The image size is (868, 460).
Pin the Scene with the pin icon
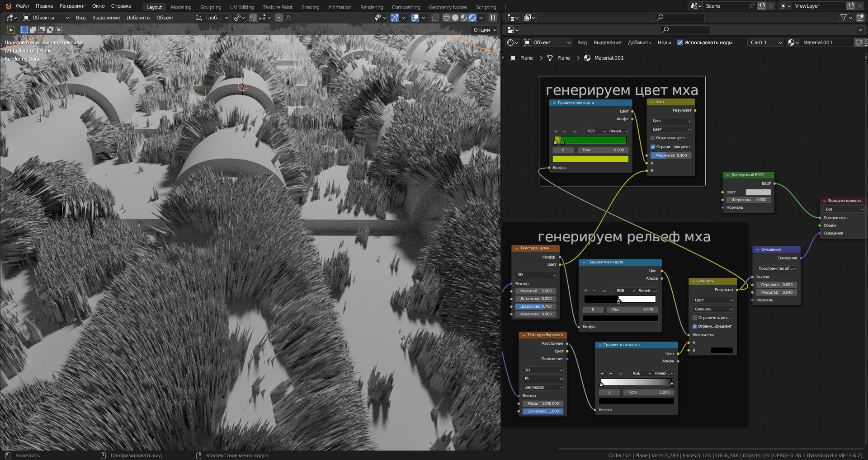click(x=751, y=6)
